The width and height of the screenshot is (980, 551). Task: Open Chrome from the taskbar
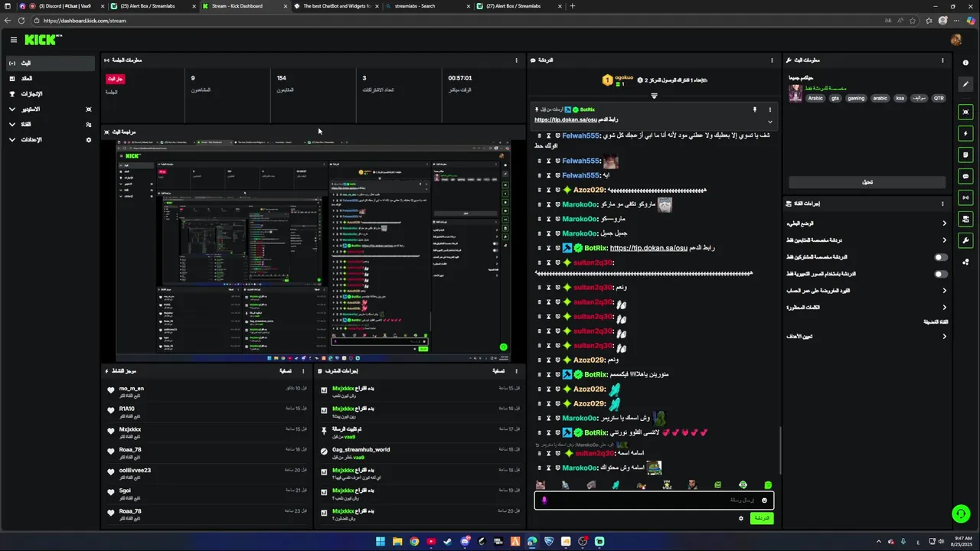point(414,542)
